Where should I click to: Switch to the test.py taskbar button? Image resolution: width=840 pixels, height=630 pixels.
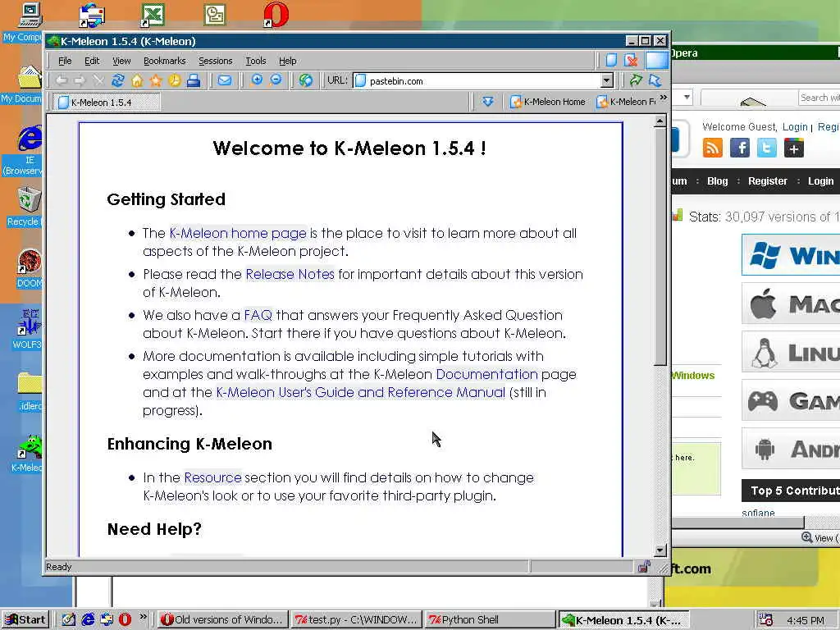coord(356,620)
